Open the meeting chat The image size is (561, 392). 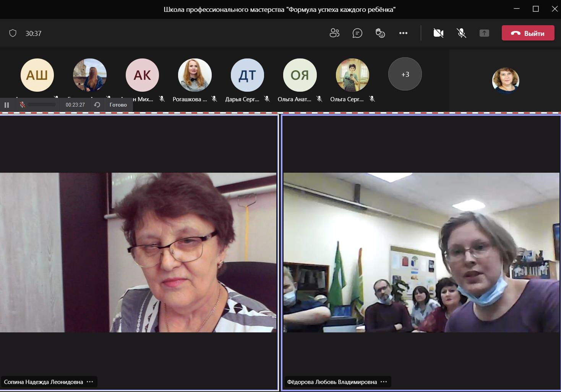357,33
